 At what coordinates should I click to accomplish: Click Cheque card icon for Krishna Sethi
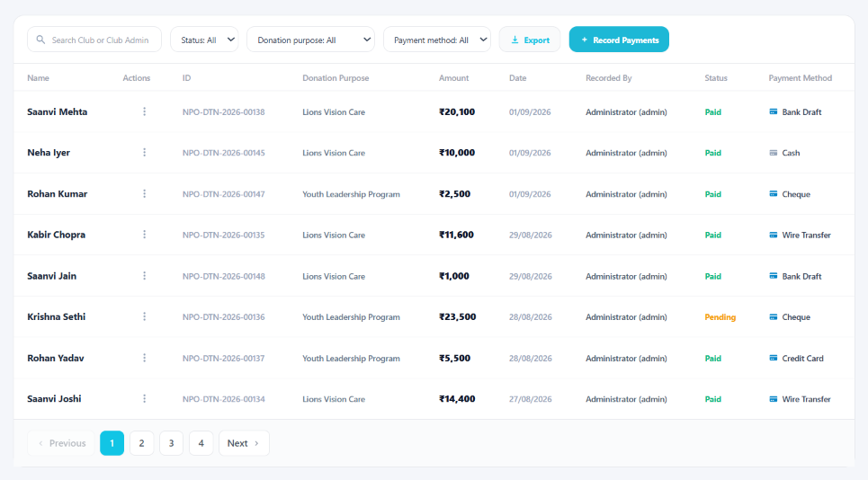[x=774, y=317]
